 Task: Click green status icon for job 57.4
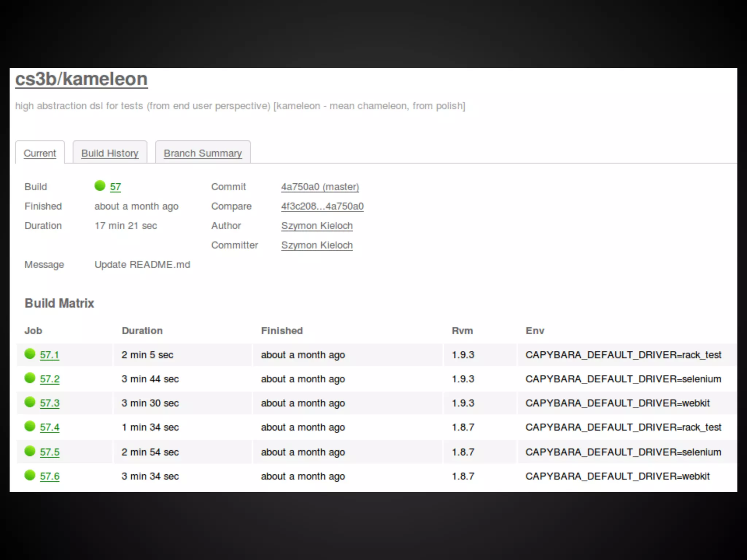(30, 426)
